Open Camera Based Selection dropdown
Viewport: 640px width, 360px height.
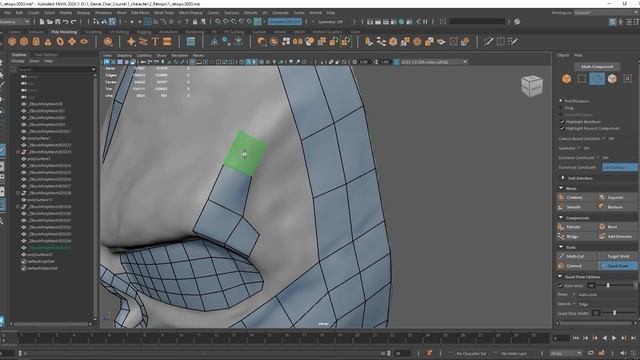point(604,139)
